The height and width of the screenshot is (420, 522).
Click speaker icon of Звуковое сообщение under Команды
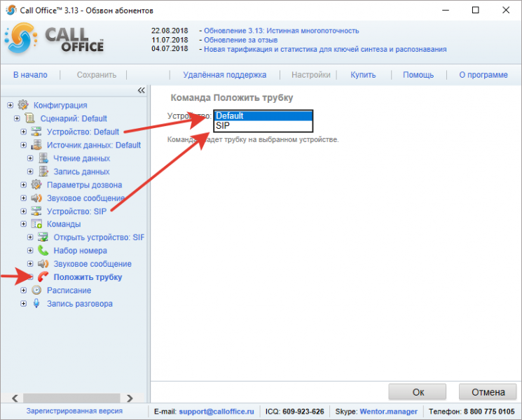(x=43, y=264)
